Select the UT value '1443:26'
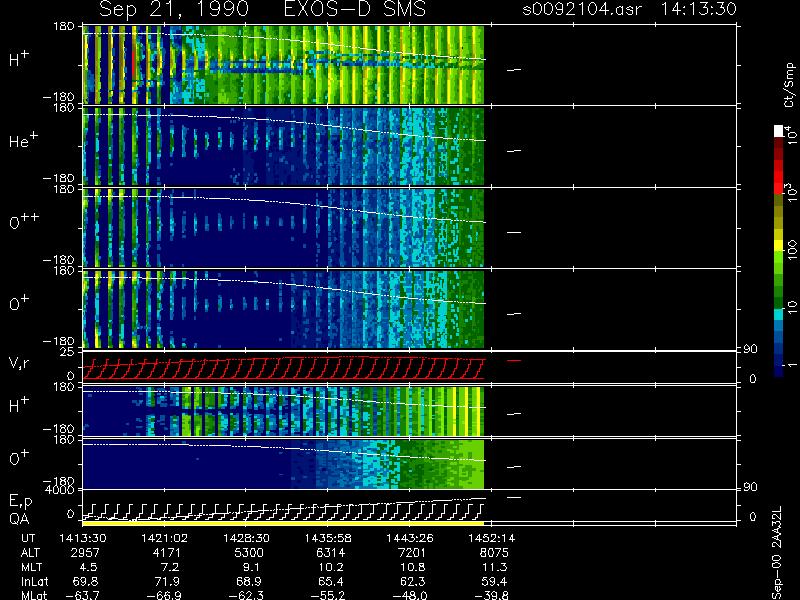 point(409,538)
